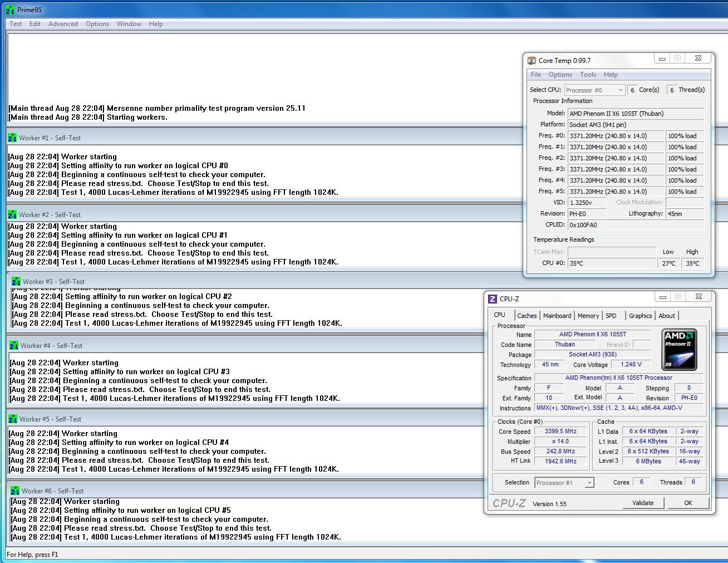The width and height of the screenshot is (728, 563).
Task: Click the Low temperature 27°C value
Action: [669, 263]
